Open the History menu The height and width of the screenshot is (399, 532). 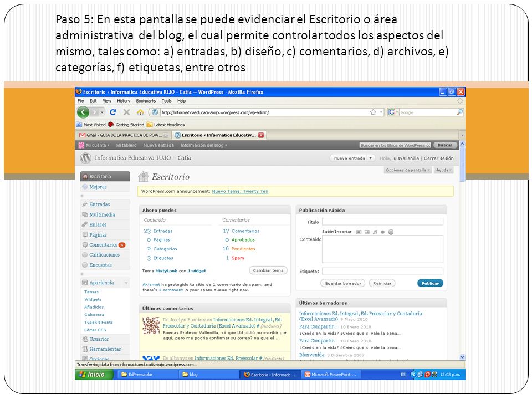(x=124, y=101)
